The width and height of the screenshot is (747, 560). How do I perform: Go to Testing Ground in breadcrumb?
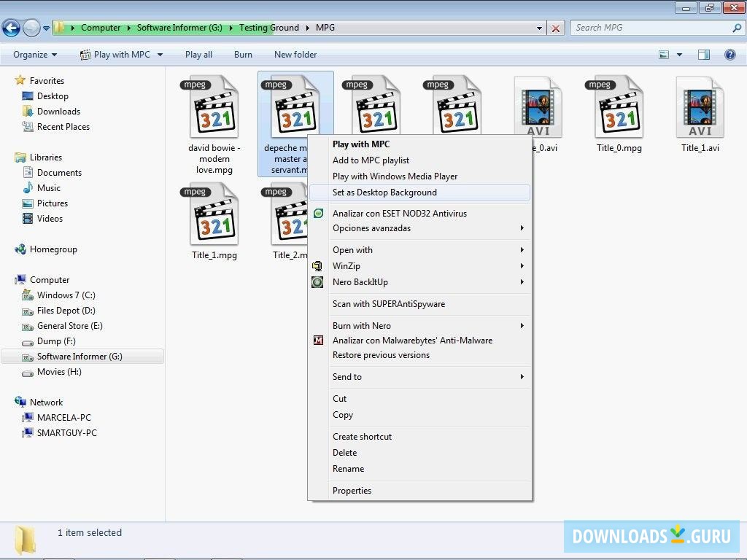pos(269,28)
